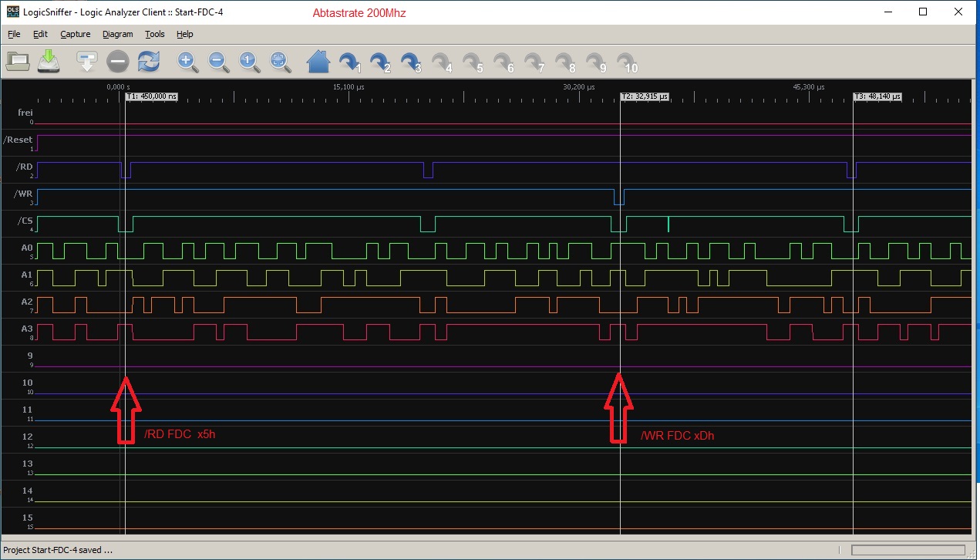The width and height of the screenshot is (980, 560).
Task: Open the Tools menu
Action: pos(154,34)
